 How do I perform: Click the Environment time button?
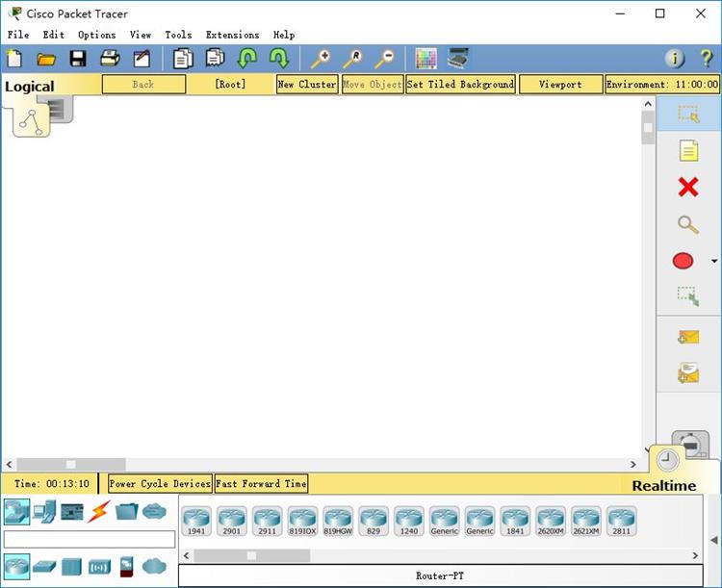click(662, 85)
